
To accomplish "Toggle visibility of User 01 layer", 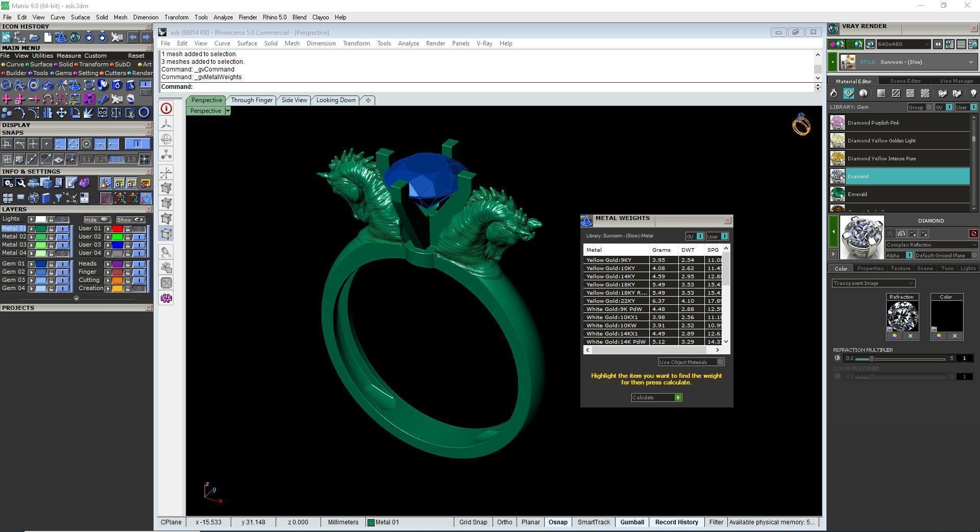I will click(139, 229).
